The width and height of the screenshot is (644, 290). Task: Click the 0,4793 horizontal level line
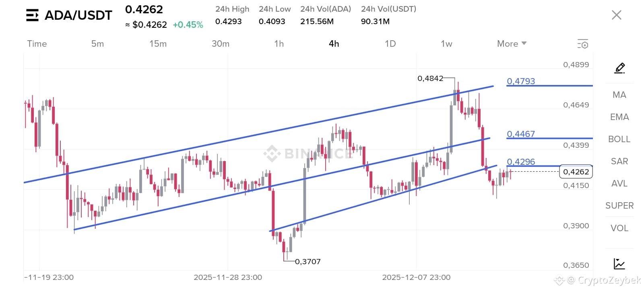pos(549,85)
